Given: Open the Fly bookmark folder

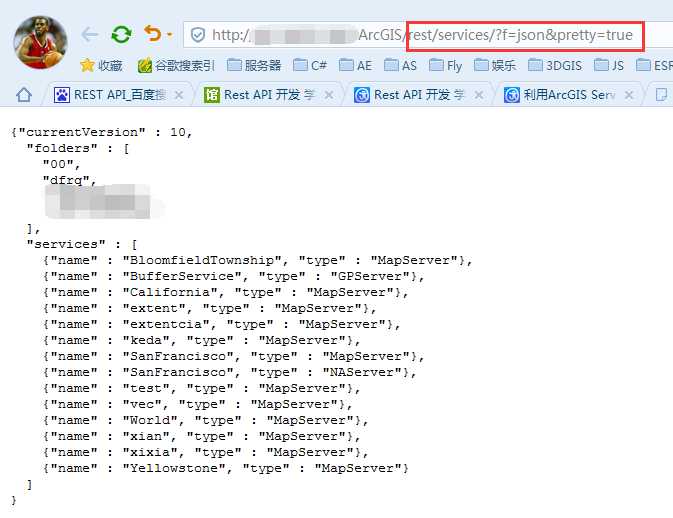Looking at the screenshot, I should [x=445, y=66].
